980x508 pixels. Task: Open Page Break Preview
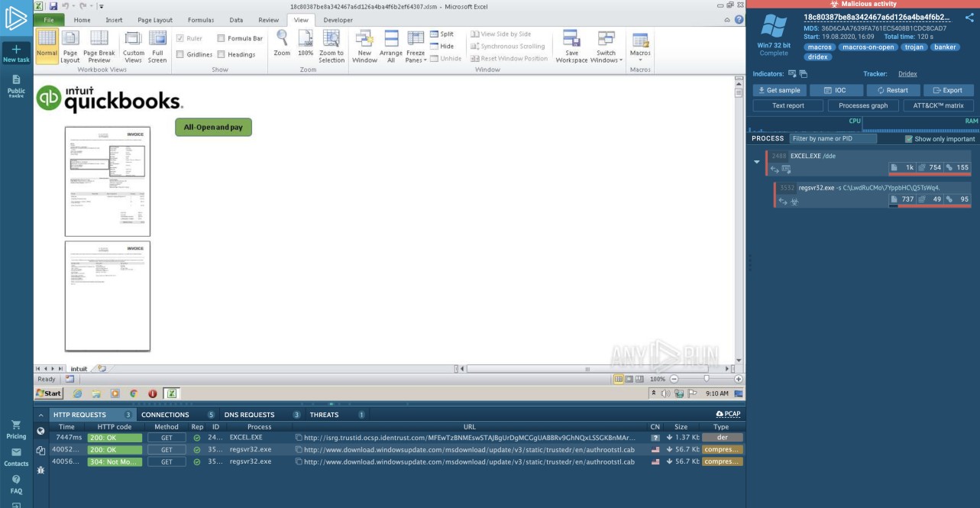pos(99,47)
